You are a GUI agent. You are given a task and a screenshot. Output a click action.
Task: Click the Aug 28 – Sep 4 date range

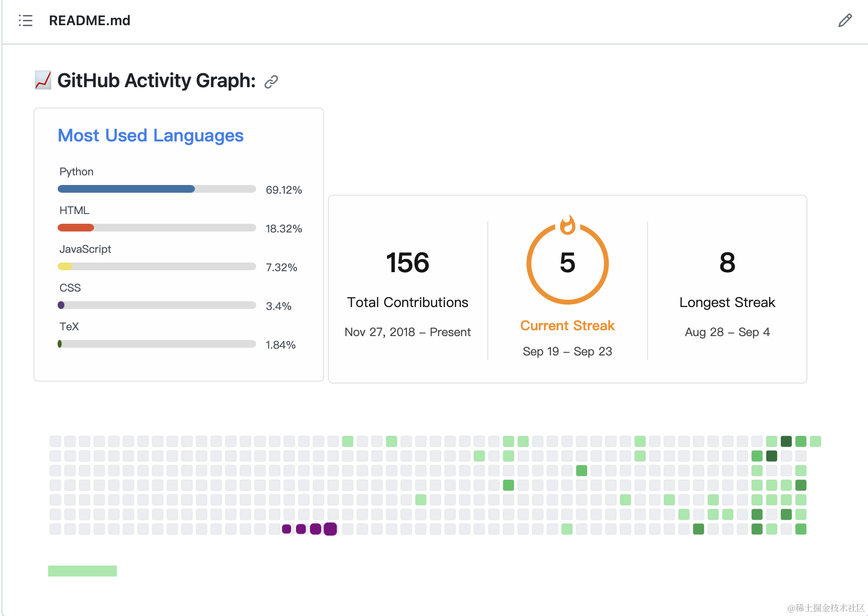(x=728, y=332)
